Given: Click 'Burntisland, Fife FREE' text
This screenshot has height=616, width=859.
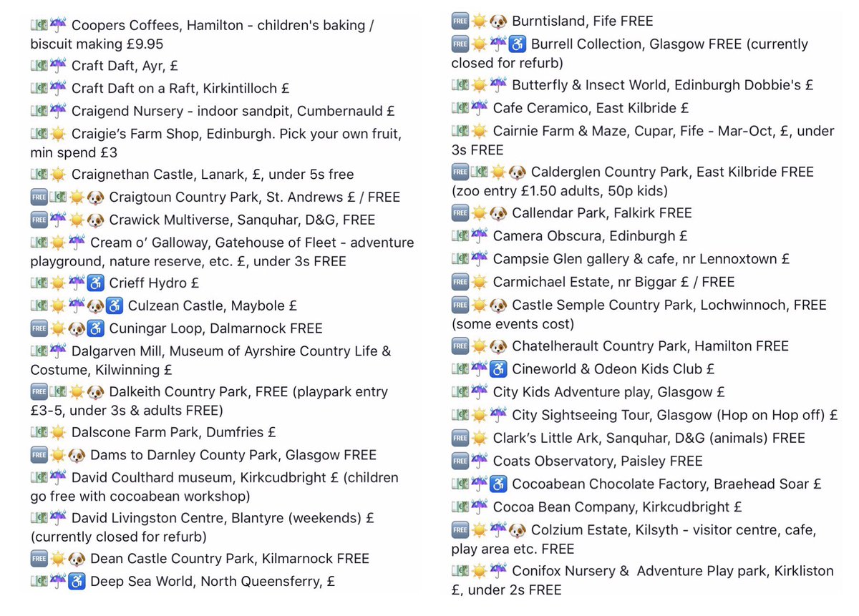Looking at the screenshot, I should [x=583, y=21].
